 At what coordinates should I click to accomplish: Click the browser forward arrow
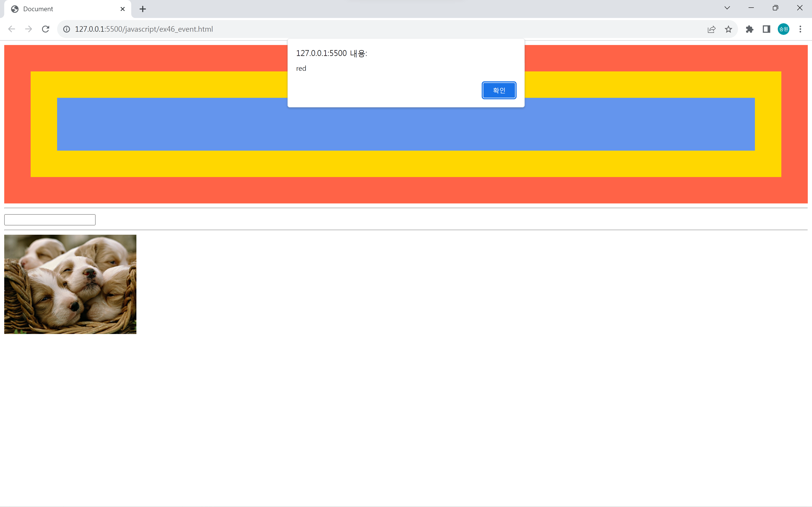tap(29, 29)
